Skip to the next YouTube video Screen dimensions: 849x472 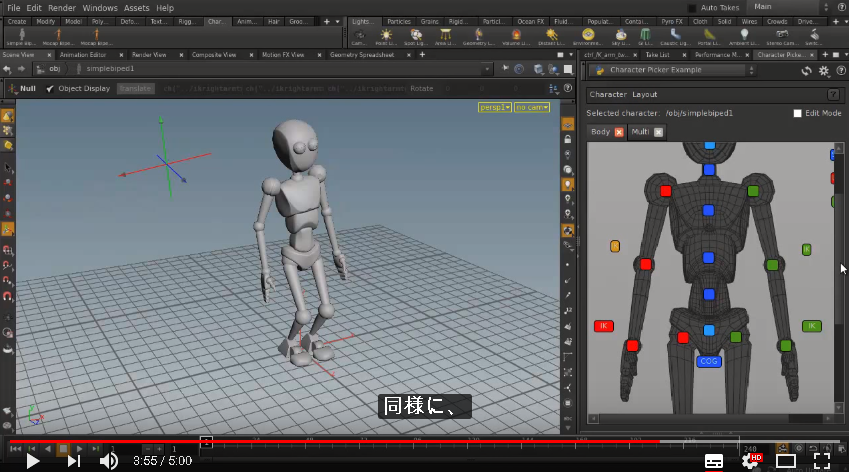pyautogui.click(x=74, y=461)
